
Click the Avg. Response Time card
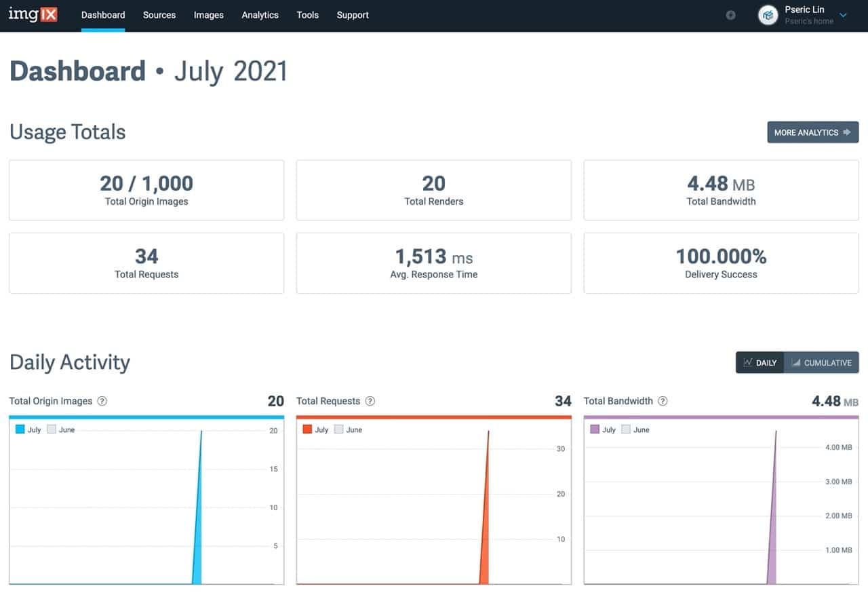click(434, 263)
